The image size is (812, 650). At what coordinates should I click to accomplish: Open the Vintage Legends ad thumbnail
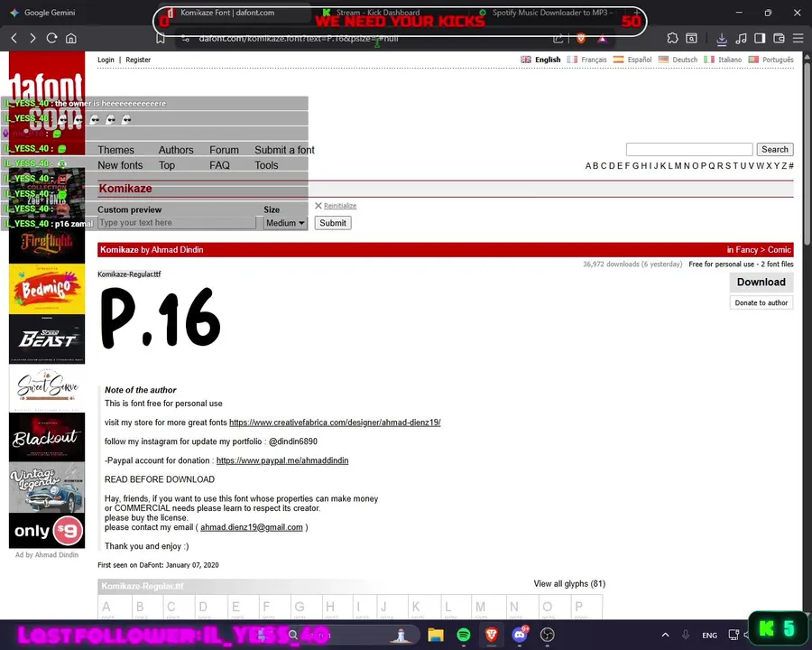point(47,487)
